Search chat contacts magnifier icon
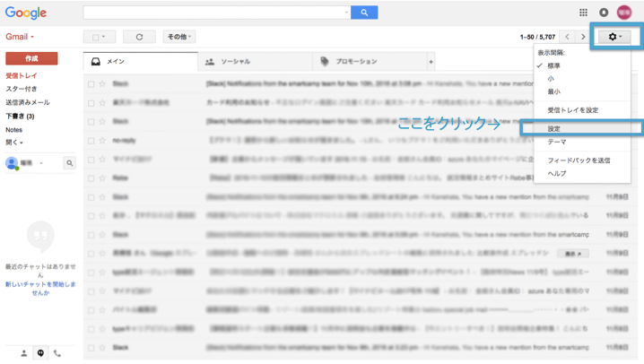This screenshot has width=644, height=364. pos(69,163)
